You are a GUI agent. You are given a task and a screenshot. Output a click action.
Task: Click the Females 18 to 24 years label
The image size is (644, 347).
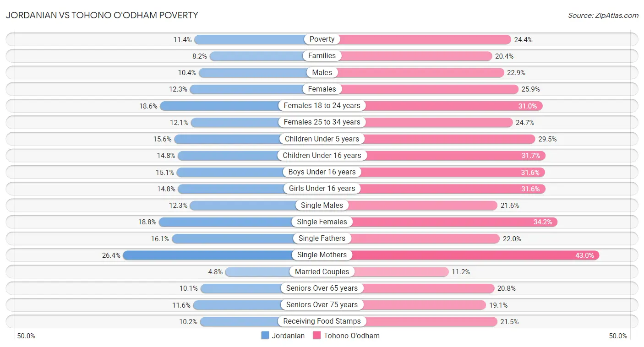(x=322, y=106)
